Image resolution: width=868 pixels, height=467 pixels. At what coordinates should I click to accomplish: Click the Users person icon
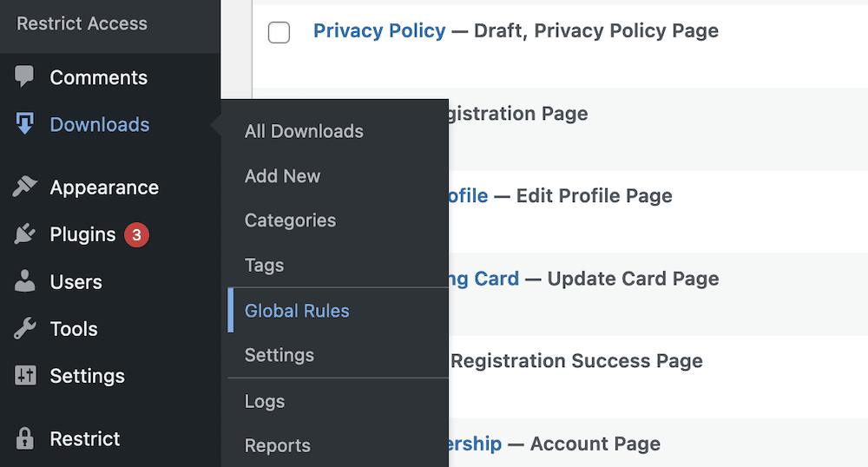(24, 281)
